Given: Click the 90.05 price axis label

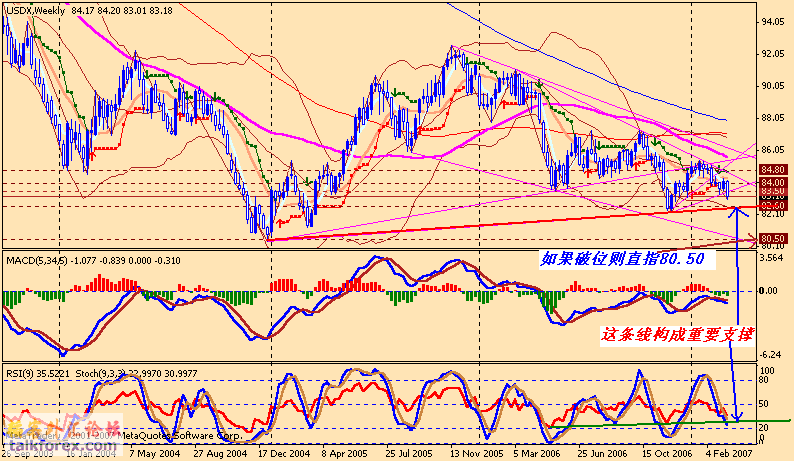Looking at the screenshot, I should point(773,86).
